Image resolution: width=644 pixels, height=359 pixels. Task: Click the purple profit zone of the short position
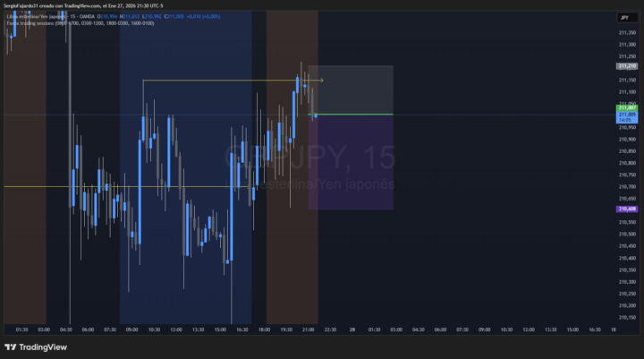coord(351,162)
